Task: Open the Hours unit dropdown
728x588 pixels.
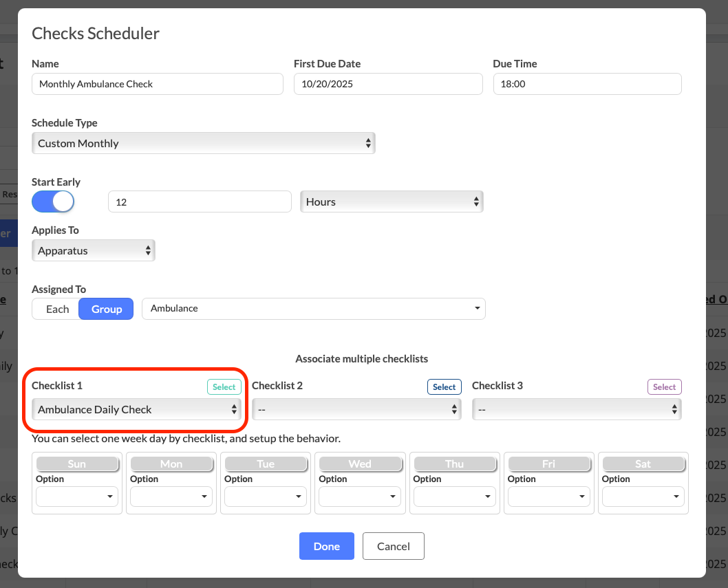Action: (x=392, y=202)
